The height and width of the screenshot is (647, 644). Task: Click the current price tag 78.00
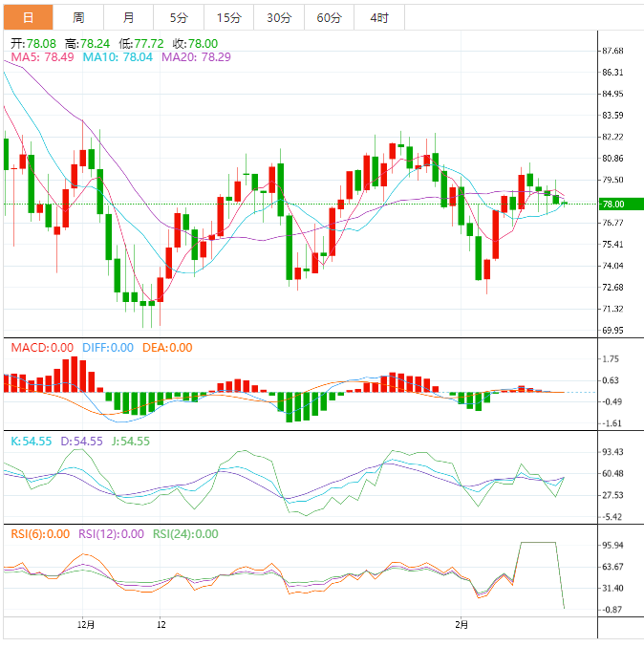(x=612, y=205)
